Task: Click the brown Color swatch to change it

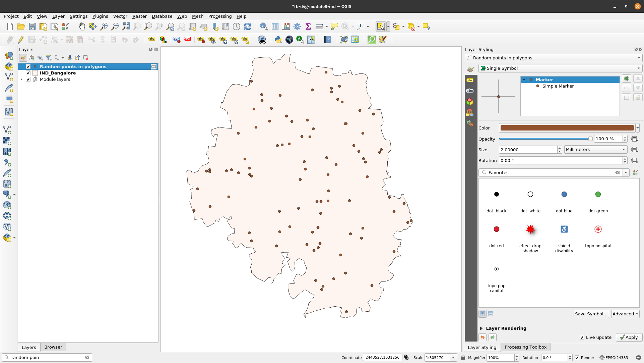Action: [567, 128]
